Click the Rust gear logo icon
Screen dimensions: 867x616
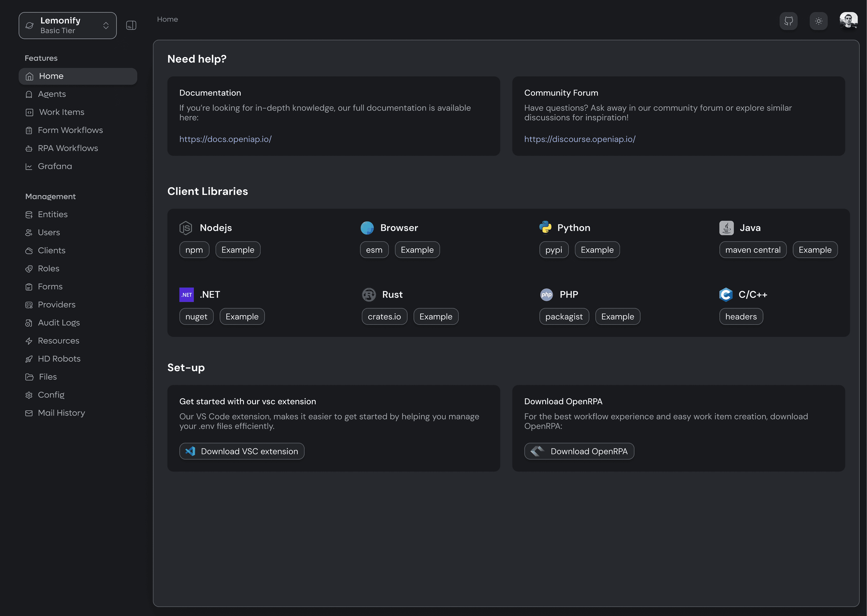(369, 295)
